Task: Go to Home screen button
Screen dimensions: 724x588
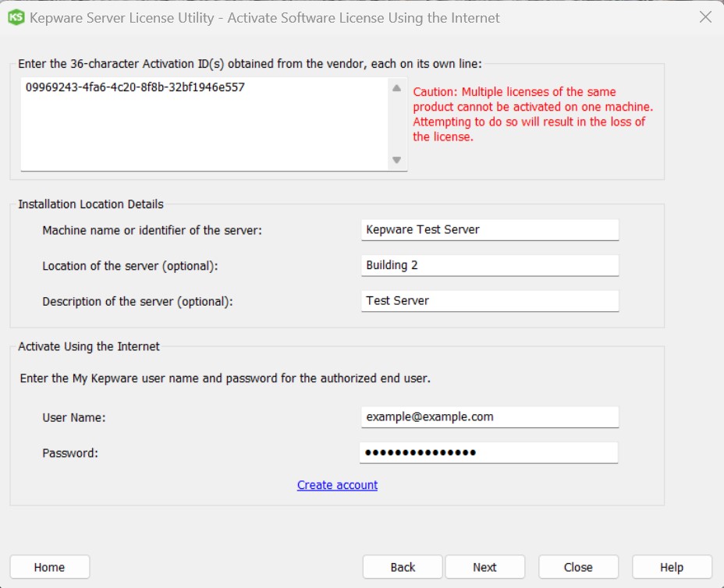Action: 50,567
